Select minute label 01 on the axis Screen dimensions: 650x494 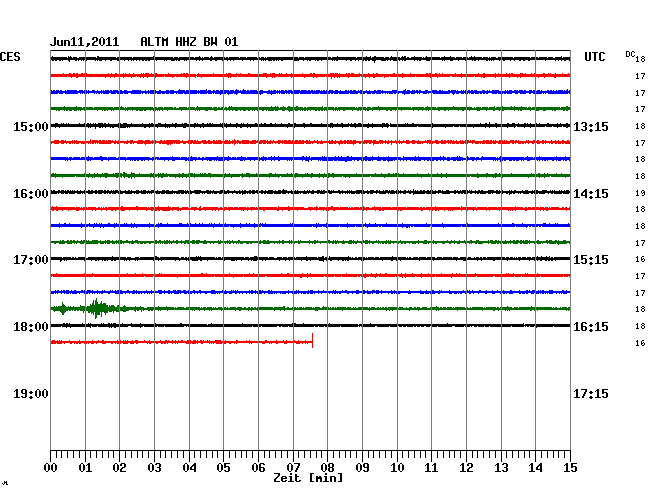[85, 468]
